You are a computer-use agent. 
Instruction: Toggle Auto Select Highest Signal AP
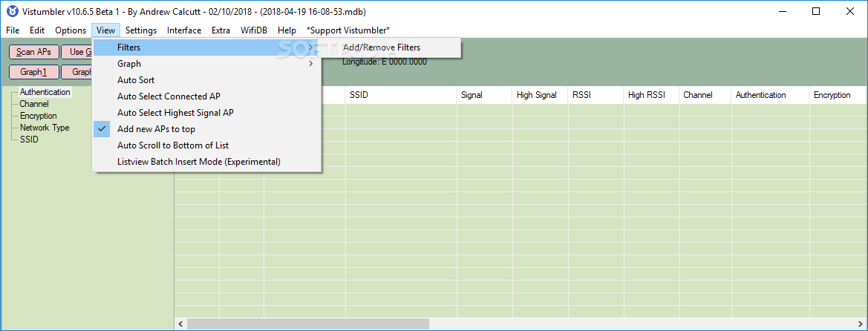coord(206,113)
